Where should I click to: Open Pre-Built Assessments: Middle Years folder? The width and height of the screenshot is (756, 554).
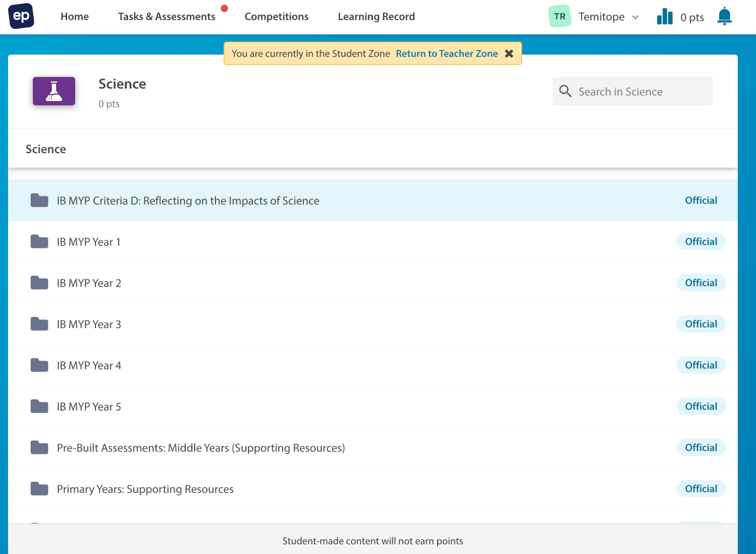coord(201,448)
